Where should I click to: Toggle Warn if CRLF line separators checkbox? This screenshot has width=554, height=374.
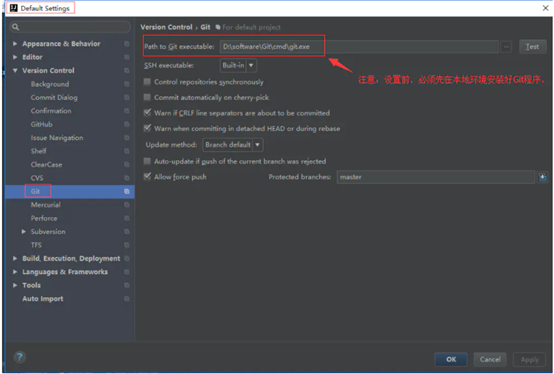147,113
